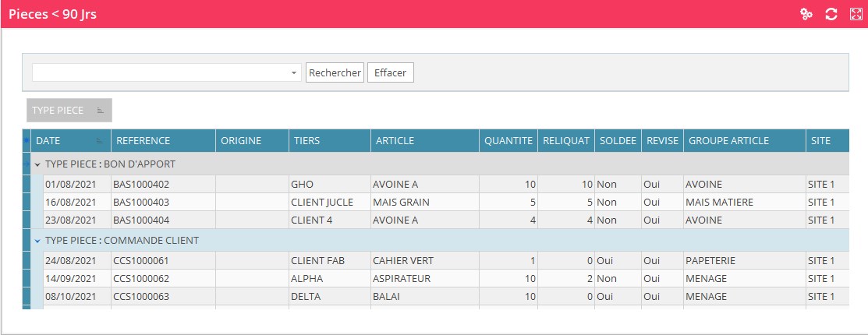
Task: Click the sort icon on TYPE PIECE chip
Action: tap(100, 111)
